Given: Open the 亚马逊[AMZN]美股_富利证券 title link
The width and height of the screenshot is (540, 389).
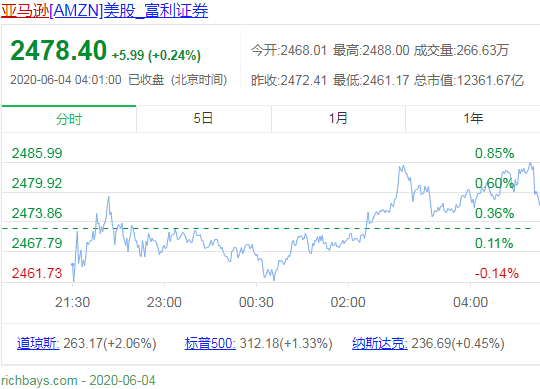Looking at the screenshot, I should (104, 10).
